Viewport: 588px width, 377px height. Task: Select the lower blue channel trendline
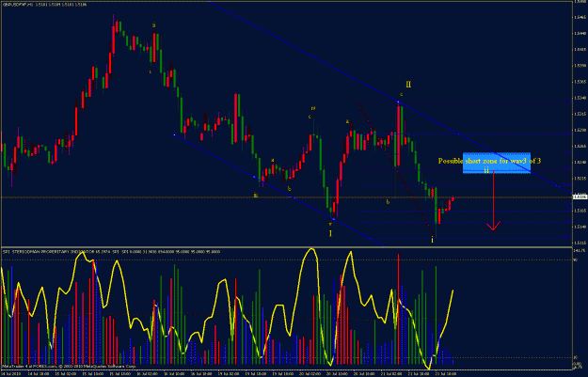(279, 190)
